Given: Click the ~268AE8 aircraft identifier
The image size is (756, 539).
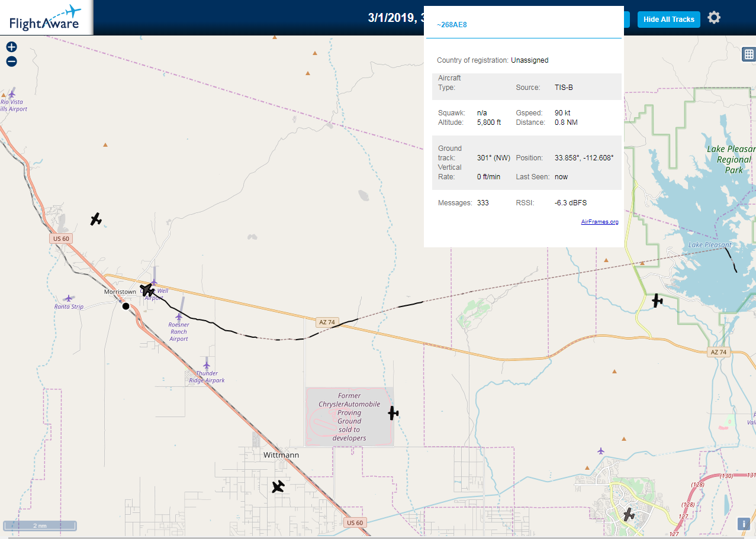Looking at the screenshot, I should click(x=452, y=25).
